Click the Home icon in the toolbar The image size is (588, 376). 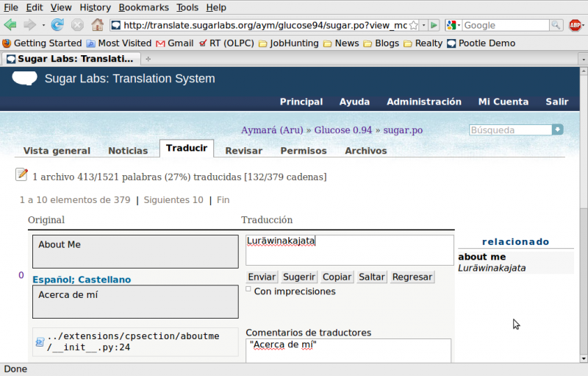click(x=97, y=25)
